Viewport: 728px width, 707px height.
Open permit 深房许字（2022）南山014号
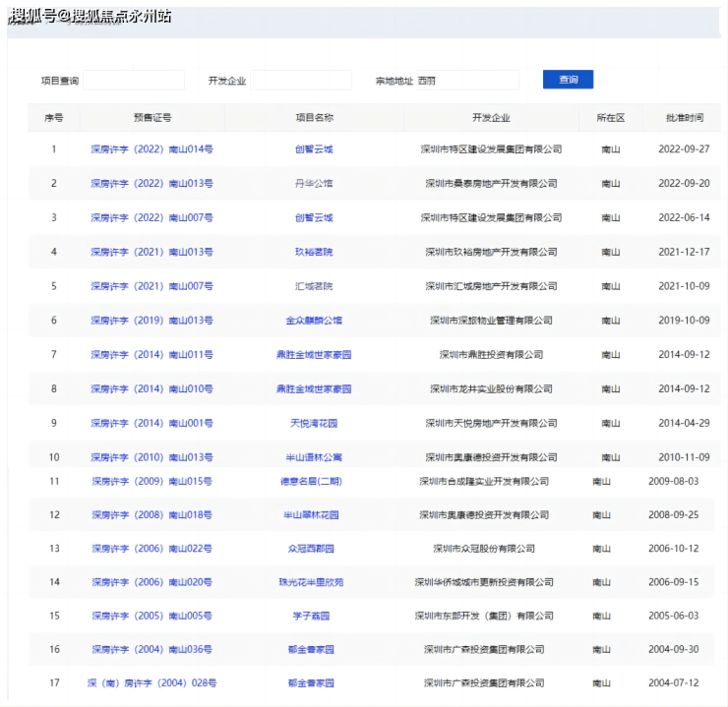152,149
